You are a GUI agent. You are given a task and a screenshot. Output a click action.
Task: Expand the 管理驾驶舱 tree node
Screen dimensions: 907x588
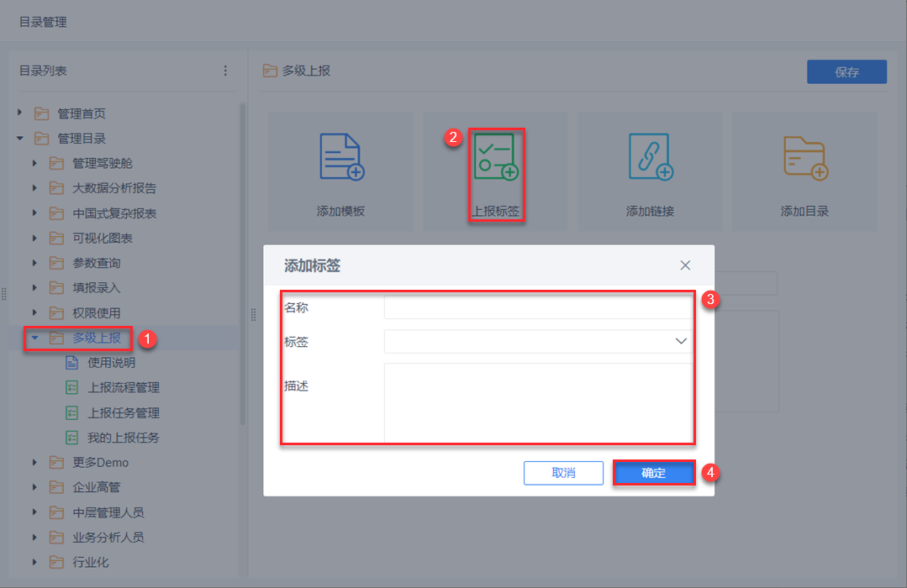coord(34,163)
